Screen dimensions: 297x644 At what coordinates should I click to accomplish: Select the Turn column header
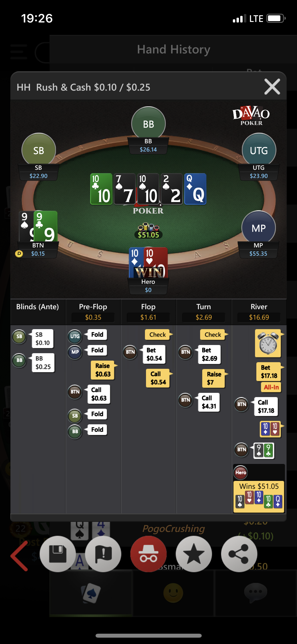pyautogui.click(x=204, y=307)
